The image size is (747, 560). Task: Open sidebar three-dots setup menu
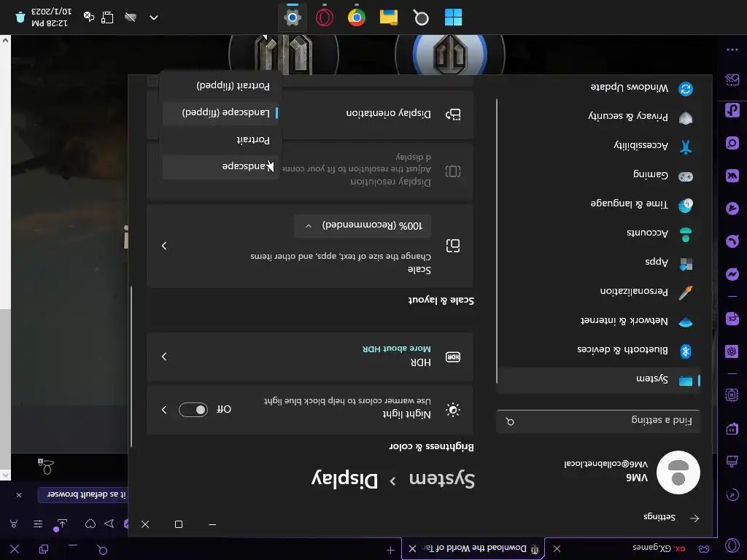coord(732,50)
